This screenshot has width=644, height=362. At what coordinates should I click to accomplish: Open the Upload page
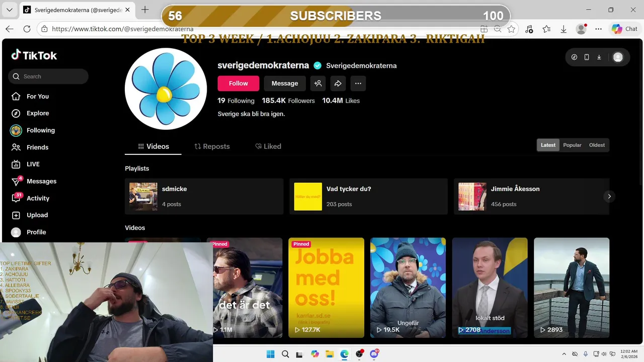pyautogui.click(x=30, y=215)
